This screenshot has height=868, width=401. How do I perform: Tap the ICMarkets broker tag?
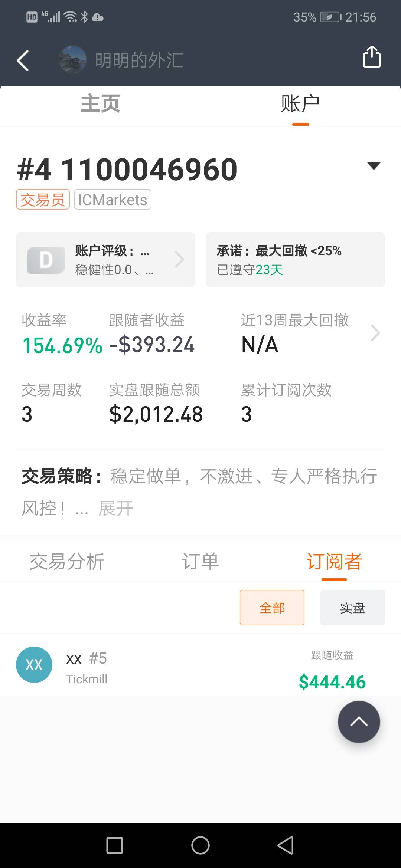pyautogui.click(x=113, y=200)
